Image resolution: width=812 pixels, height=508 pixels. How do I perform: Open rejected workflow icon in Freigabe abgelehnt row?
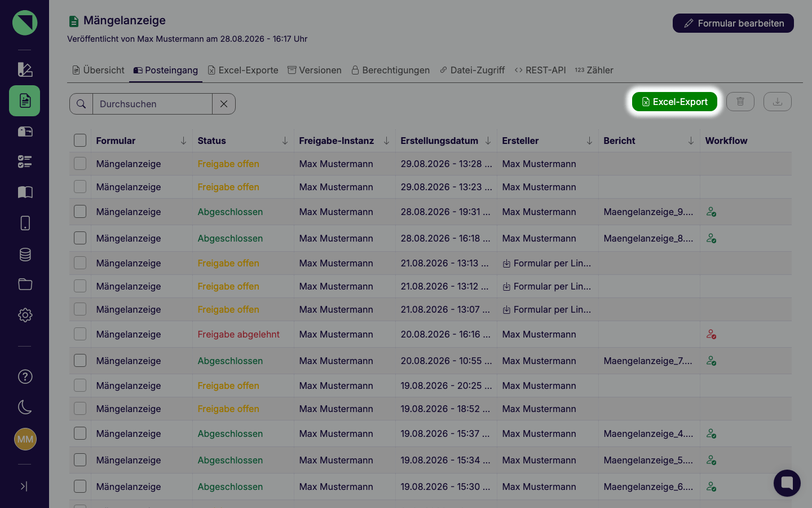click(x=712, y=334)
